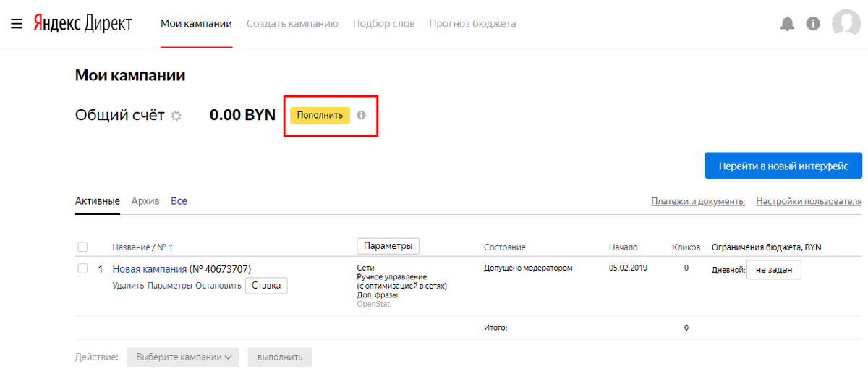Click the Параметры header button
868x374 pixels.
point(388,246)
